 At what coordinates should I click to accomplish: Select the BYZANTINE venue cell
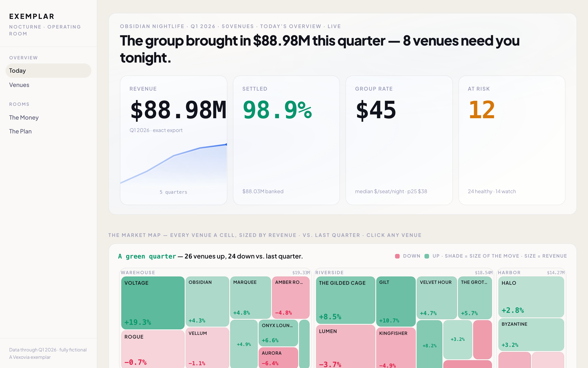pyautogui.click(x=531, y=335)
